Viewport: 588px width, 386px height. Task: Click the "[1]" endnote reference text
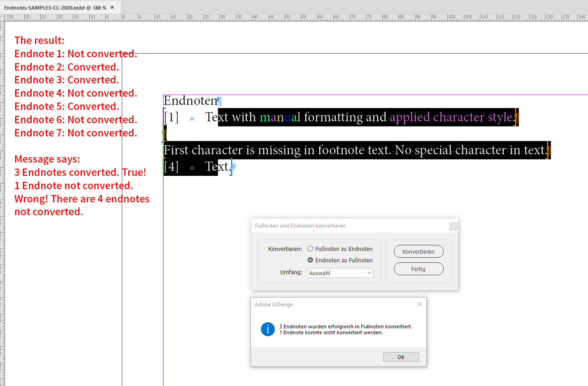coord(171,117)
